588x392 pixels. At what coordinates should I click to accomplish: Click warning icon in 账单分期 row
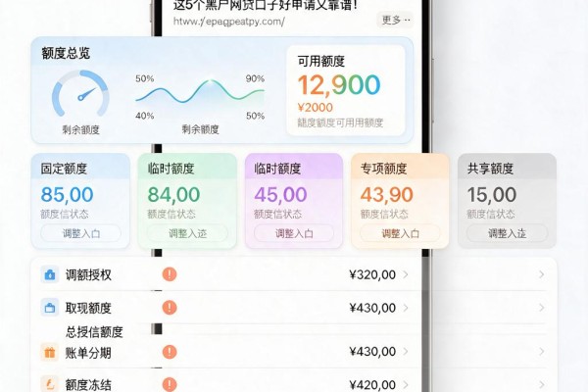[x=170, y=352]
